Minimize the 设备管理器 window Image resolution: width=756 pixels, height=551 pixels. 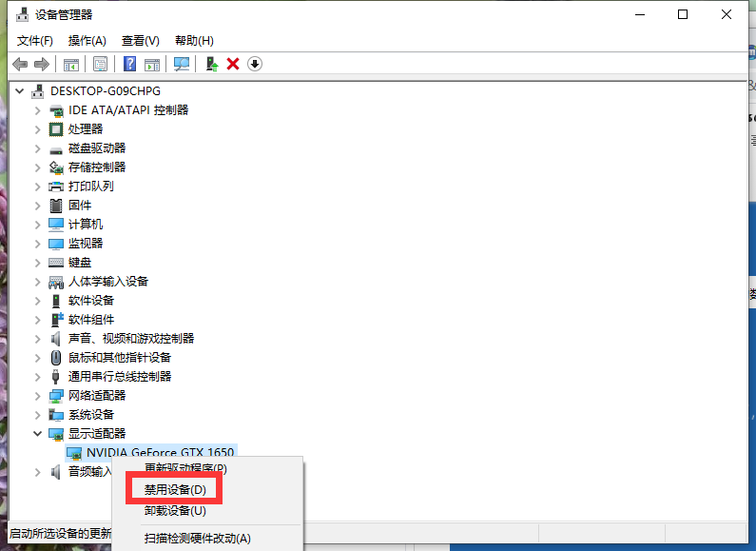(x=640, y=14)
